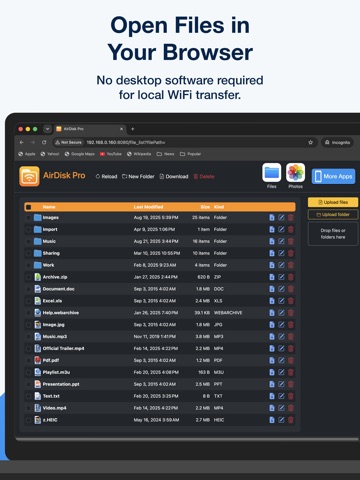360x480 pixels.
Task: Click the download icon for Pdf.pdf row
Action: [272, 360]
